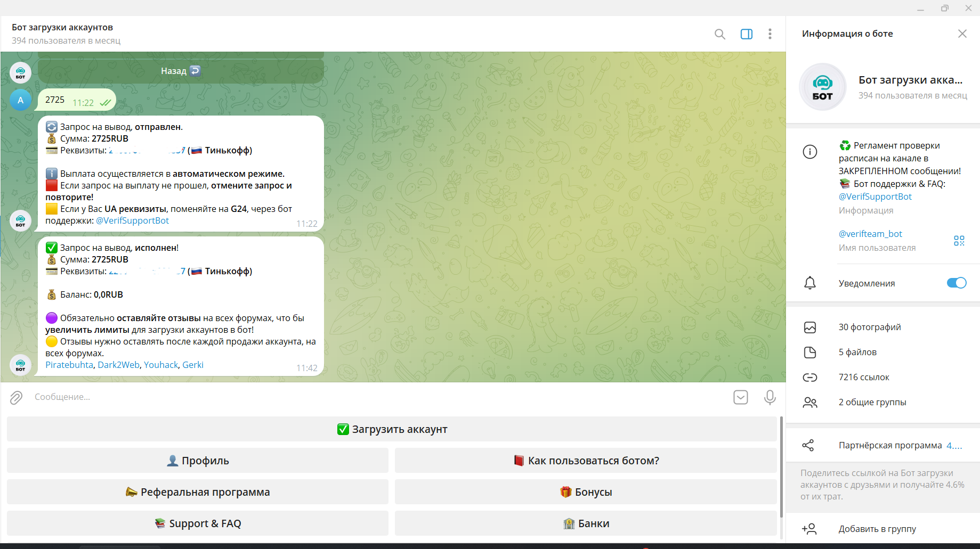The width and height of the screenshot is (980, 549).
Task: Click the Piratebuhta forum link
Action: point(69,365)
